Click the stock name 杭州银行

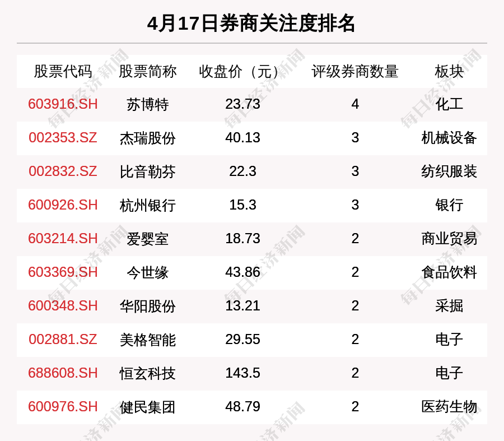point(147,206)
